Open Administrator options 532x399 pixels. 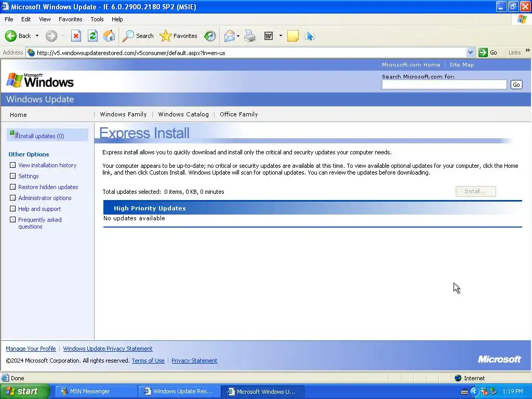click(45, 198)
